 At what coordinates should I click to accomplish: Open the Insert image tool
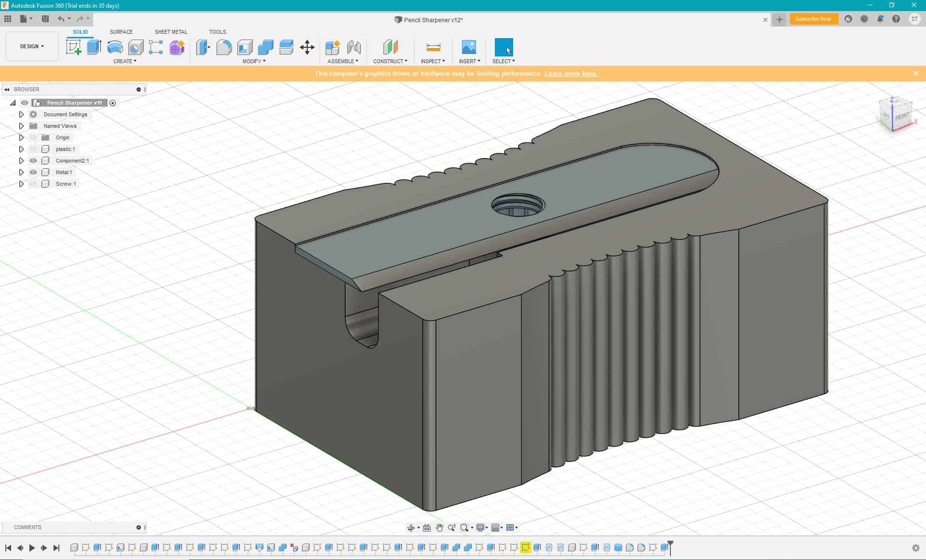pos(469,47)
